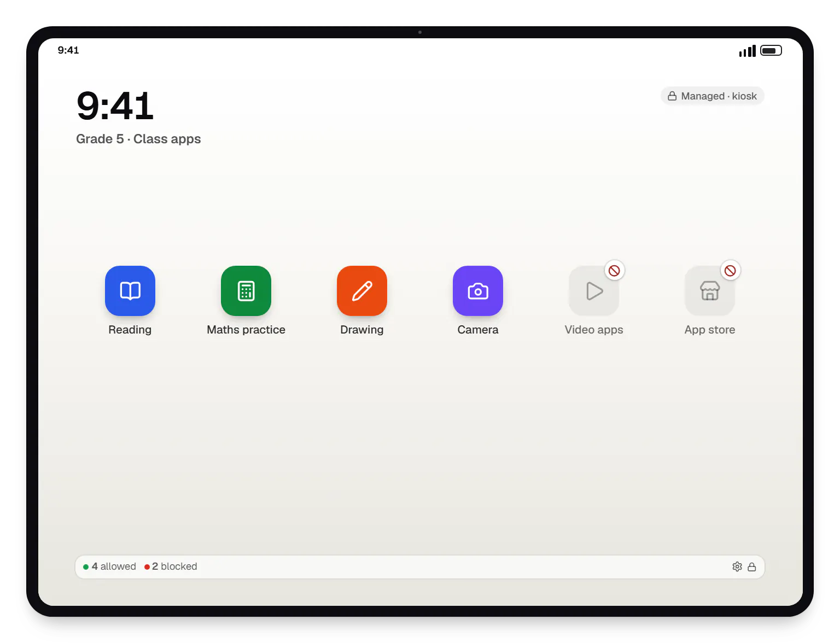
Task: Launch the Maths practice app
Action: 246,291
